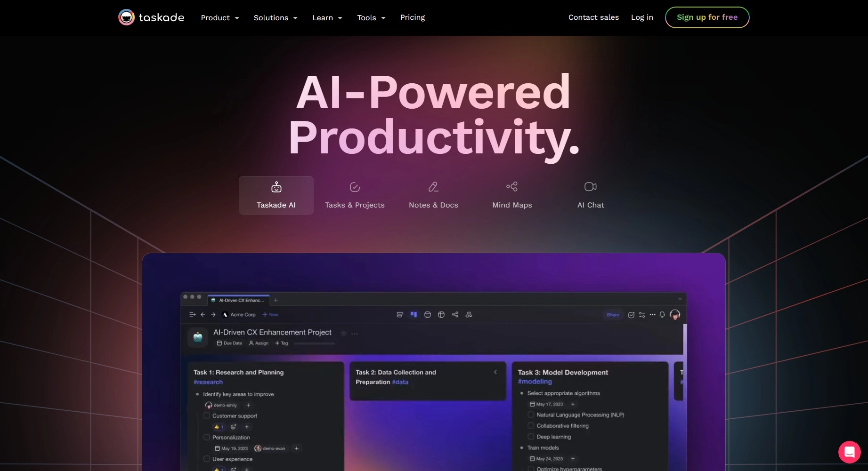Click Sign up for free button
Viewport: 868px width, 471px height.
coord(707,17)
